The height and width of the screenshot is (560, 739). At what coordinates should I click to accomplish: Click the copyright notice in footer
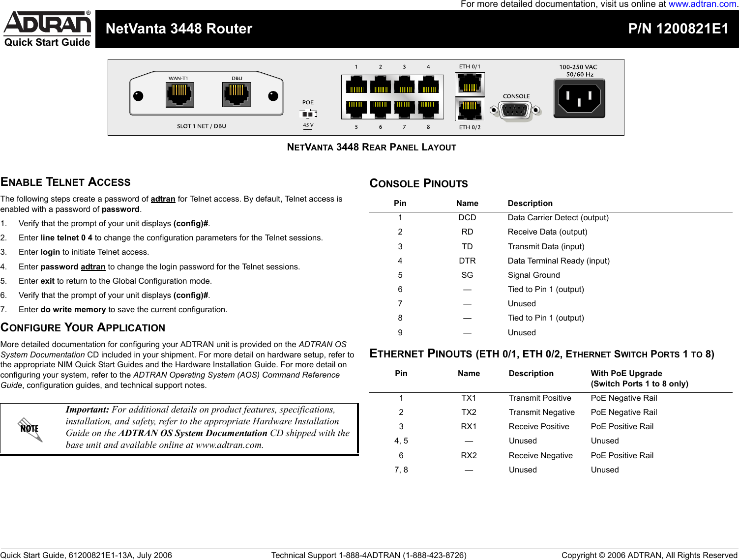click(650, 555)
